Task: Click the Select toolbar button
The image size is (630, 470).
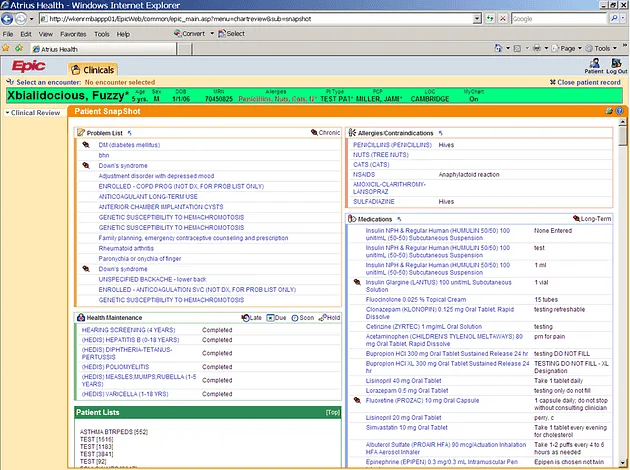Action: pos(231,34)
